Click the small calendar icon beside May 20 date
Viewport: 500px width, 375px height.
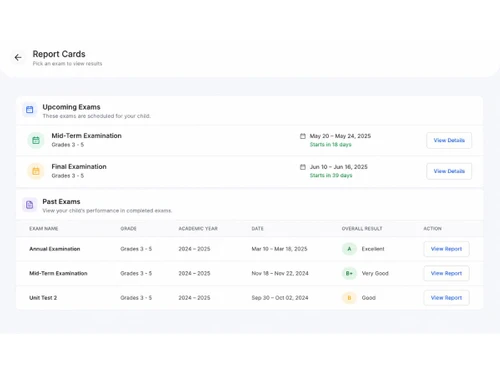click(x=303, y=136)
